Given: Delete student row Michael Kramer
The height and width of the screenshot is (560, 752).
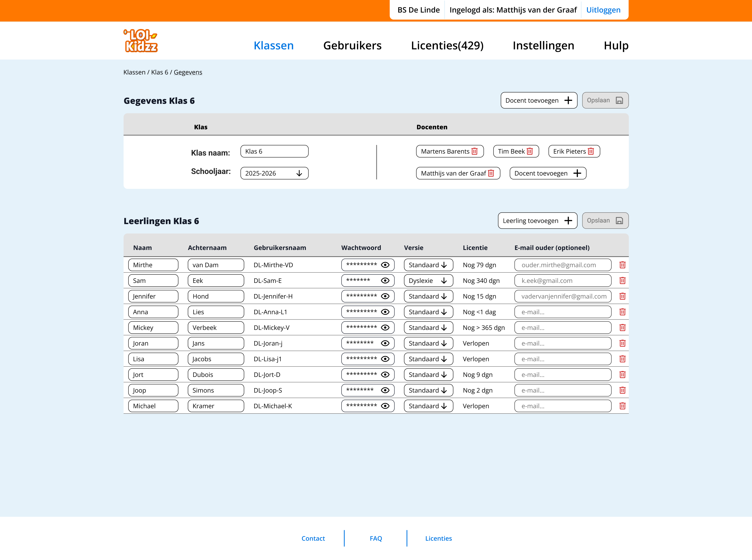Looking at the screenshot, I should (x=622, y=406).
